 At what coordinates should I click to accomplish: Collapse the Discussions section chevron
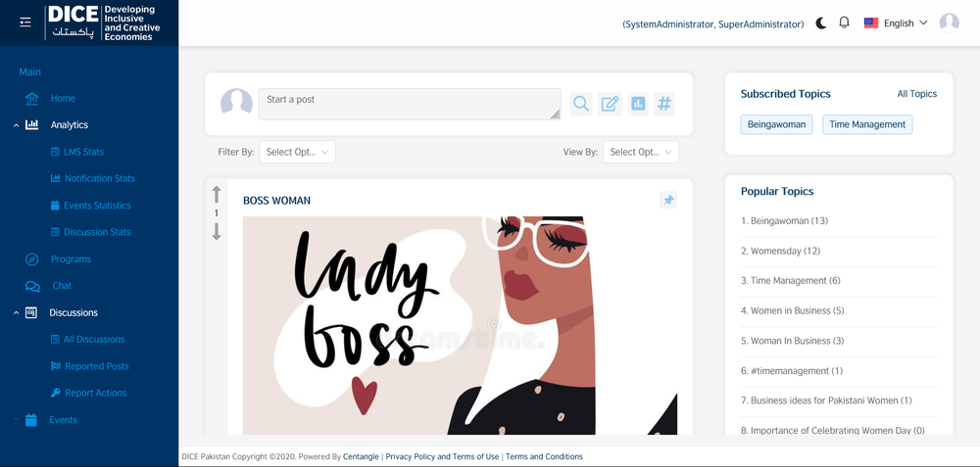click(x=16, y=312)
